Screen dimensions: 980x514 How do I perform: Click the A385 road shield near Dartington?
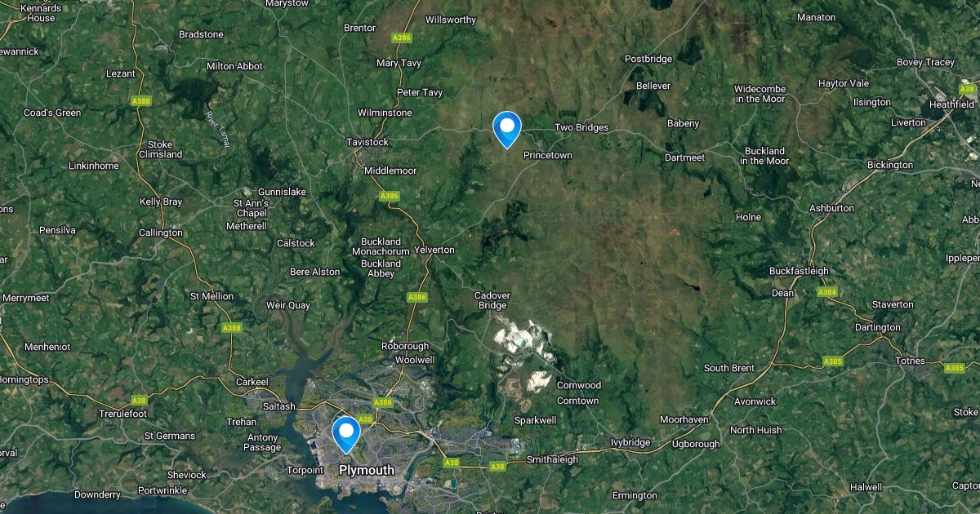pos(833,361)
